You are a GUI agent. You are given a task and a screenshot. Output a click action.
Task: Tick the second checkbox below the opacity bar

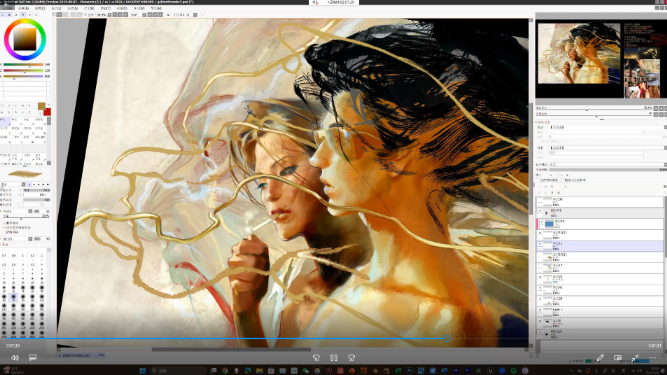pos(563,180)
